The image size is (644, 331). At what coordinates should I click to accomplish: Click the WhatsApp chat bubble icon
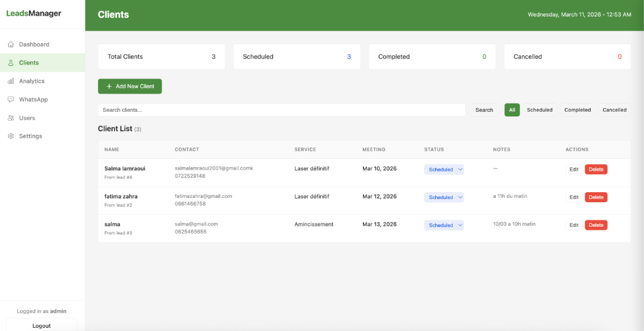coord(11,99)
